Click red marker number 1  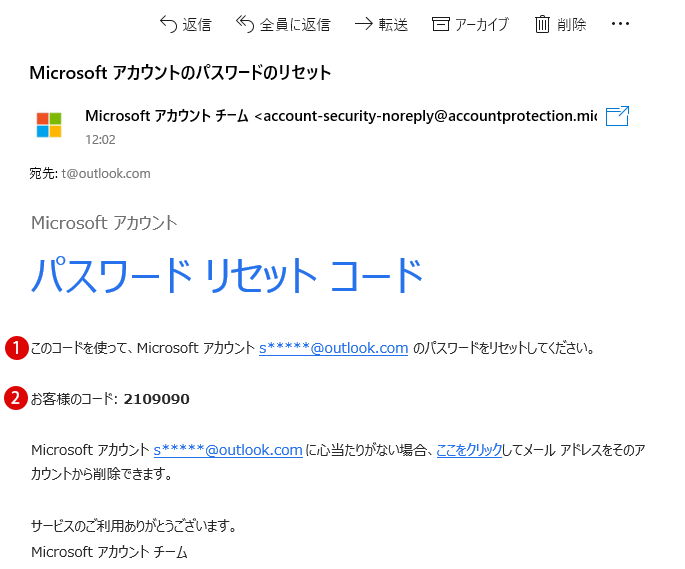(x=17, y=348)
